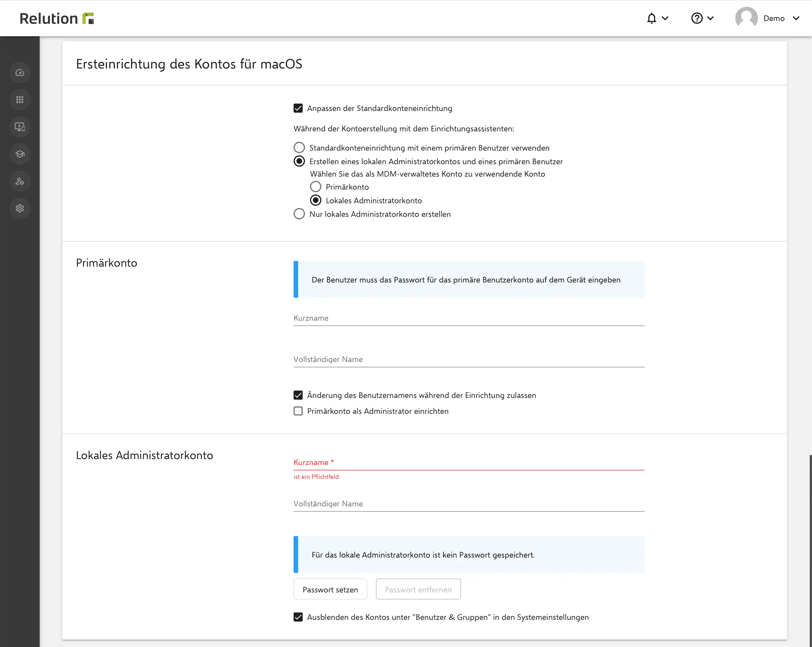Open the apps grid icon in sidebar

(20, 100)
